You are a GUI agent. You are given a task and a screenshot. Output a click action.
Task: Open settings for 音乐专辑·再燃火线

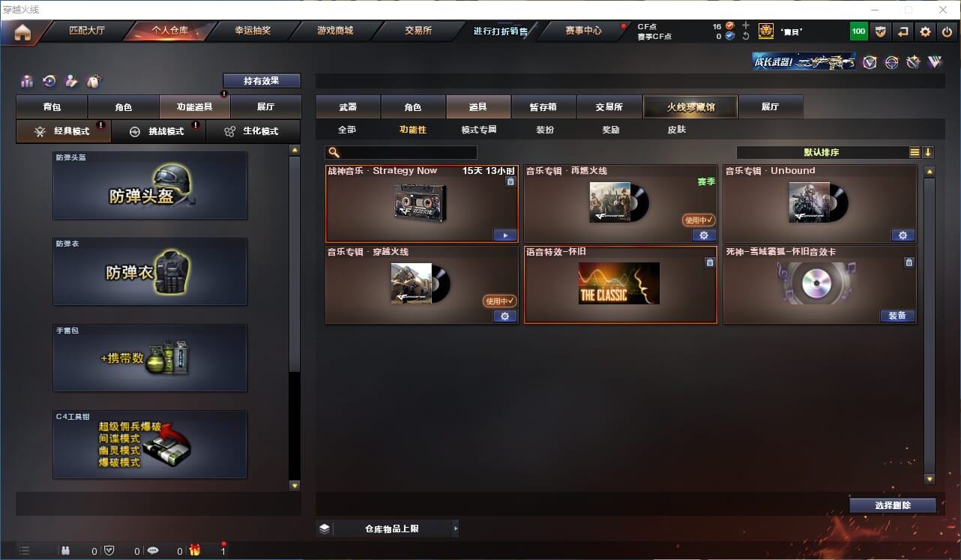(704, 235)
